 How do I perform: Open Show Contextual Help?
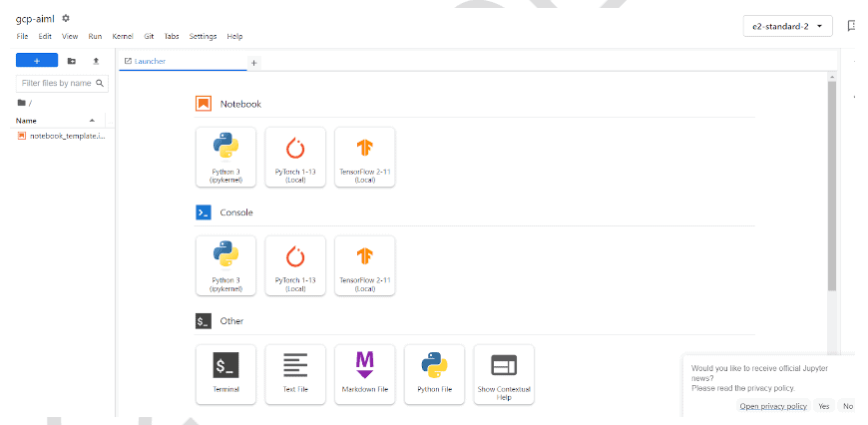(504, 373)
